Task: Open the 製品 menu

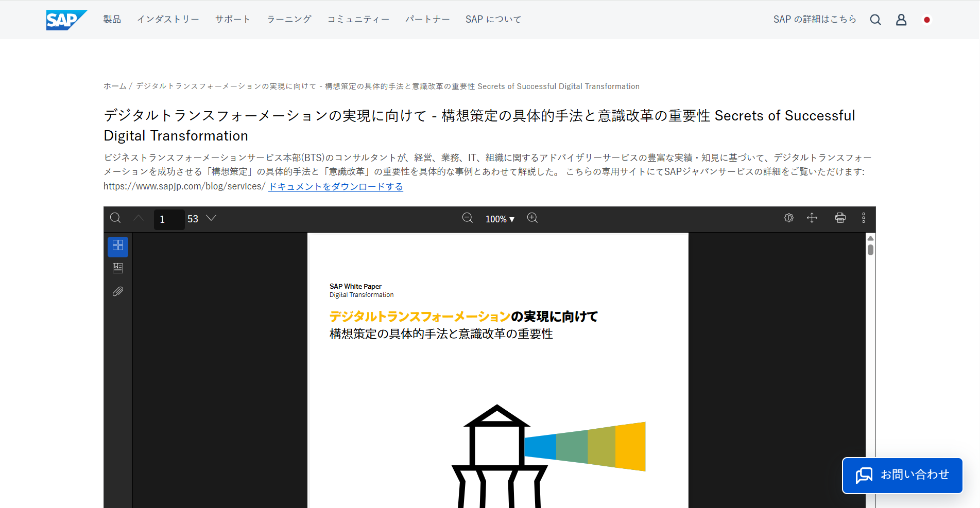Action: (x=112, y=20)
